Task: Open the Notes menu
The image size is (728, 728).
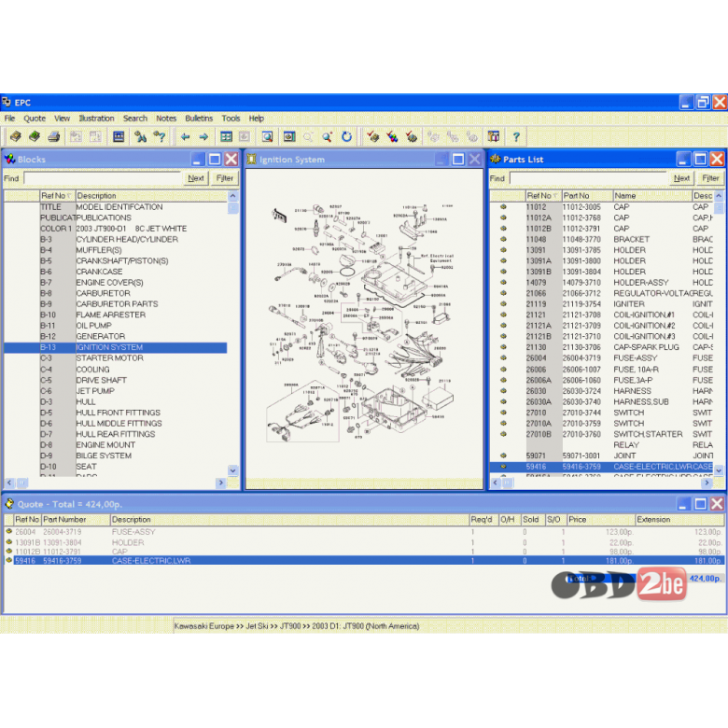Action: click(x=166, y=119)
